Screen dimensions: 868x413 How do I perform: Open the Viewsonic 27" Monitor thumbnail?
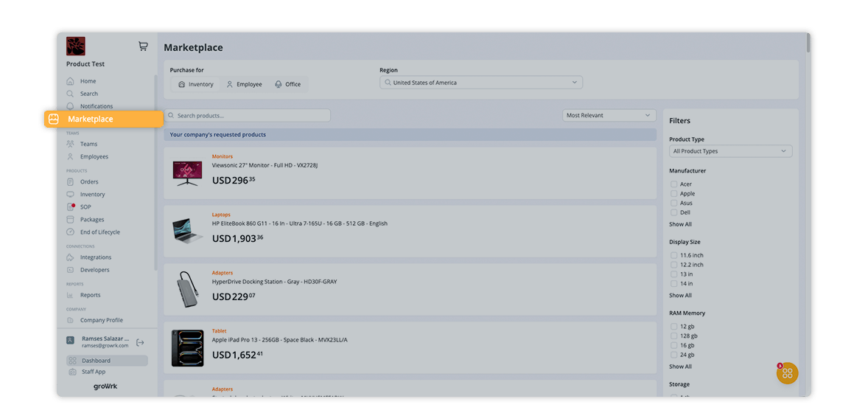pos(187,173)
